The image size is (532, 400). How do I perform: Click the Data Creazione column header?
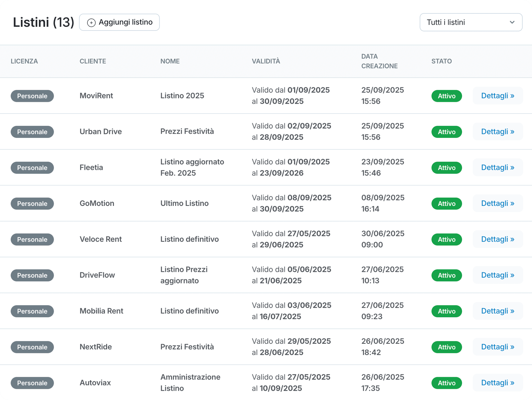click(379, 61)
